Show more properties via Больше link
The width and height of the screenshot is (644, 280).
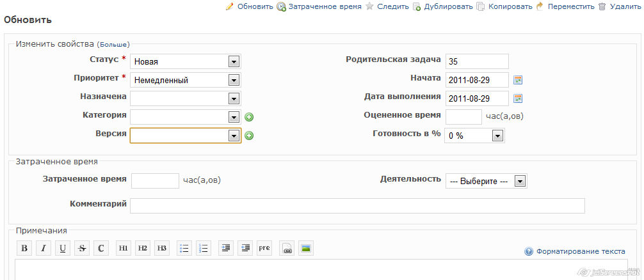click(x=115, y=44)
